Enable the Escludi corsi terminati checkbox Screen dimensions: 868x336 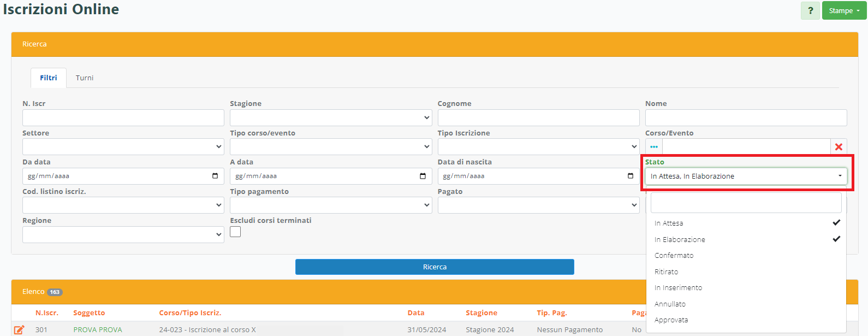(235, 232)
